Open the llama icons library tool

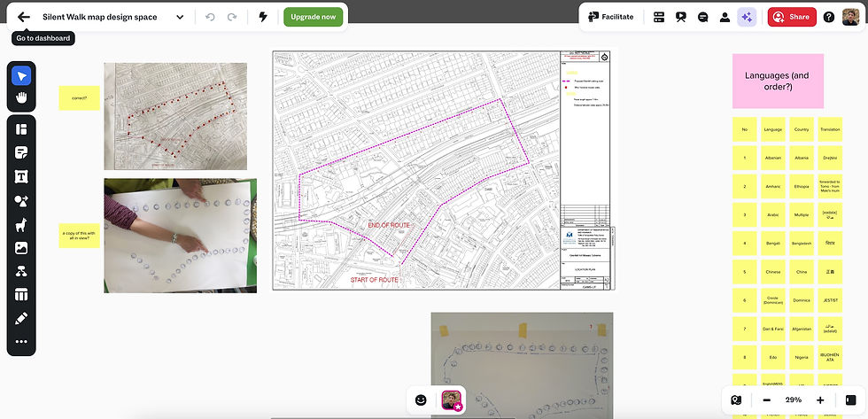tap(21, 224)
